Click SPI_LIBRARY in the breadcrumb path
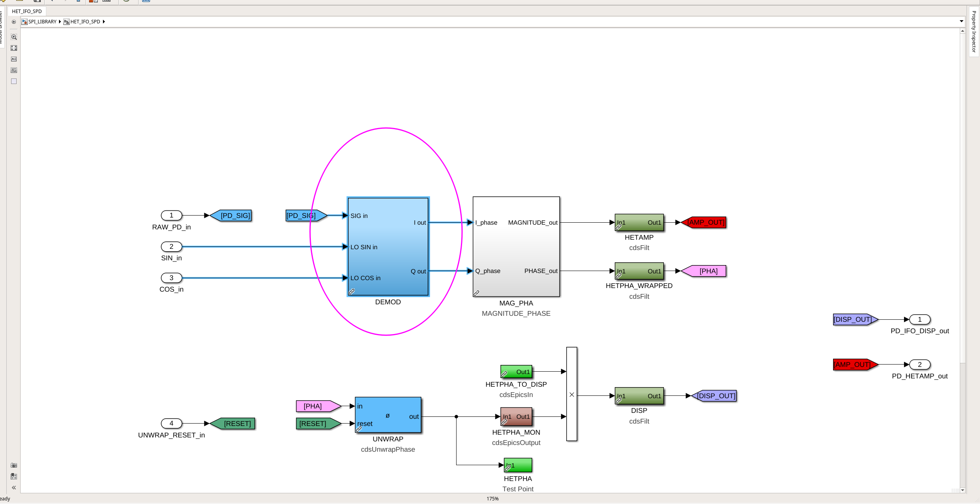The height and width of the screenshot is (504, 980). click(42, 22)
